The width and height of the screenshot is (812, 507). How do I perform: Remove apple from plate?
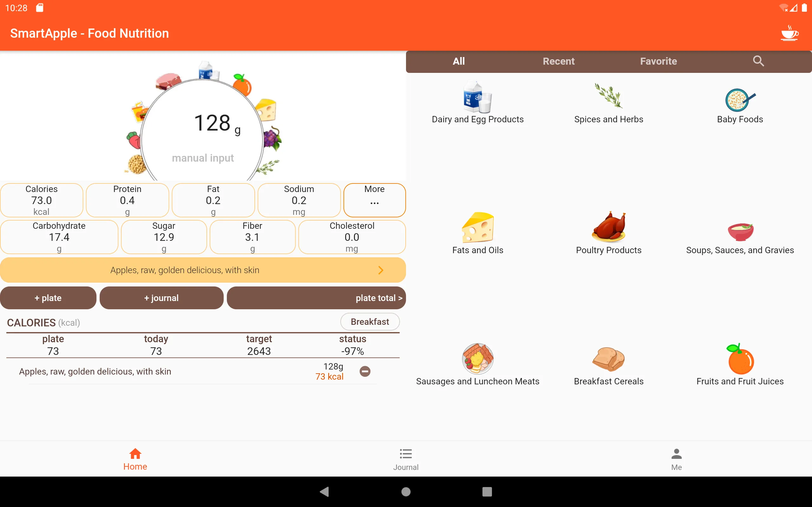click(365, 371)
